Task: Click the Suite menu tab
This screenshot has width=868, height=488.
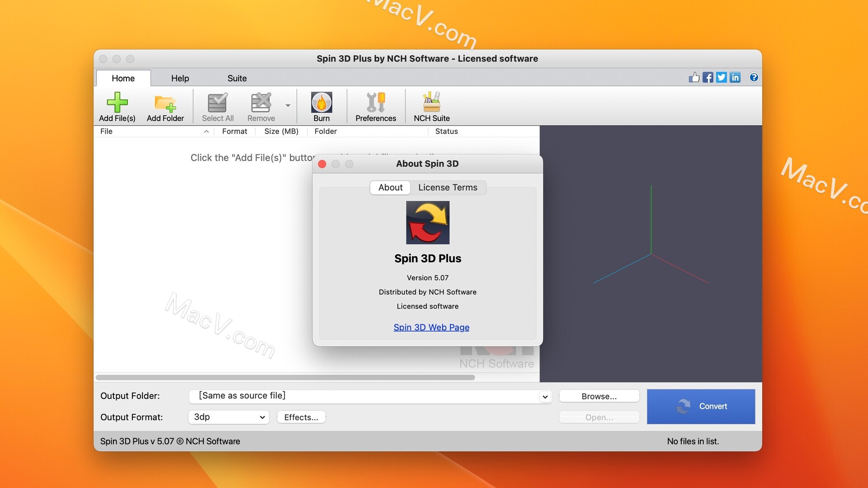Action: pyautogui.click(x=237, y=77)
